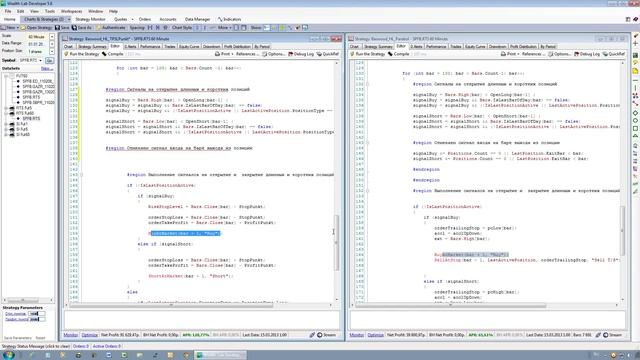Open Debug Log in left strategy window

[x=301, y=54]
